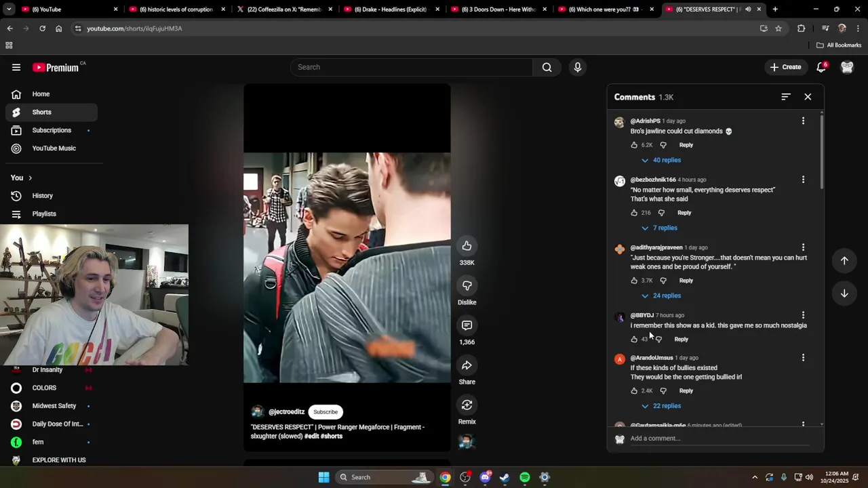Expand the You section chevron
This screenshot has height=488, width=868.
(30, 178)
